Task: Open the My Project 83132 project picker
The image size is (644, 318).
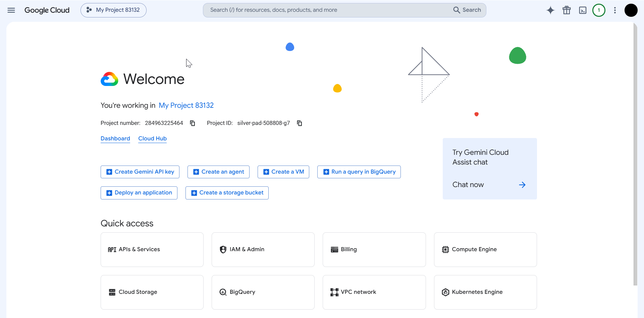Action: 113,10
